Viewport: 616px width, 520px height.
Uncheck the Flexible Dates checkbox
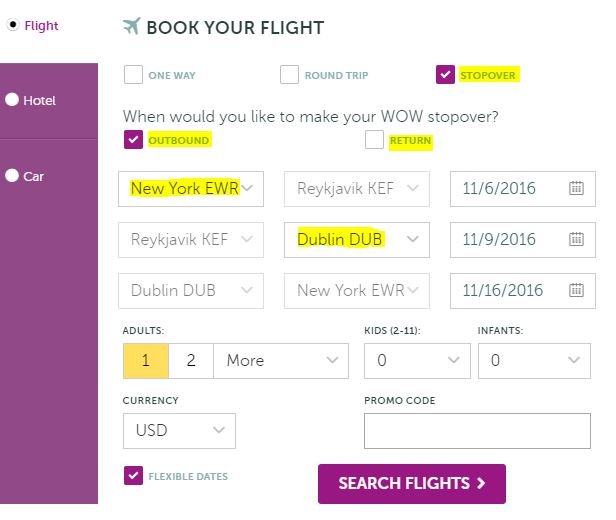click(133, 476)
